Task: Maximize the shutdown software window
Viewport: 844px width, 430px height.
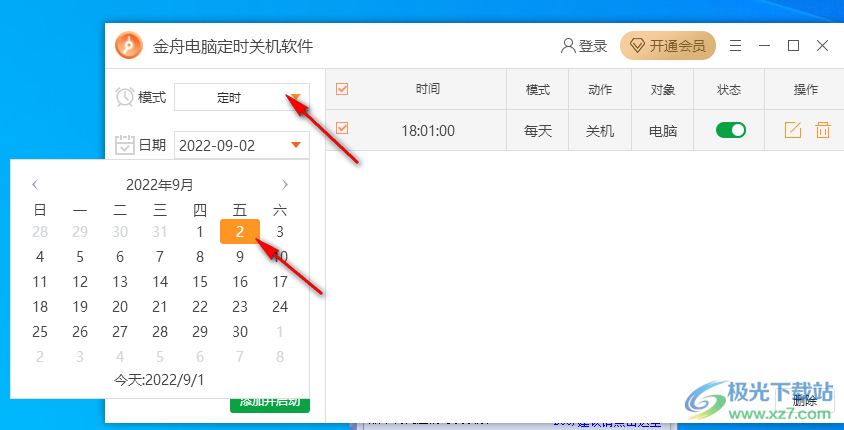Action: pyautogui.click(x=793, y=46)
